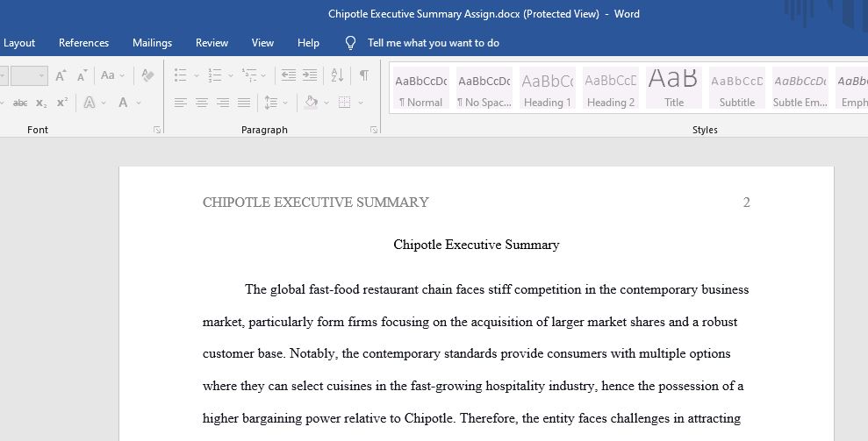Open numbering library dropdown arrow
The width and height of the screenshot is (868, 441).
pos(230,75)
